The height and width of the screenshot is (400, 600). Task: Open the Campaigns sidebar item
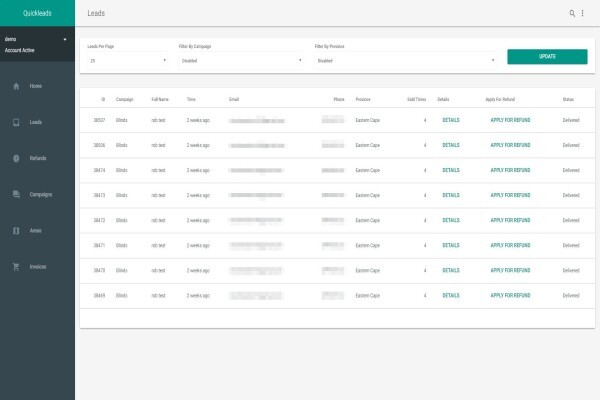click(x=41, y=194)
